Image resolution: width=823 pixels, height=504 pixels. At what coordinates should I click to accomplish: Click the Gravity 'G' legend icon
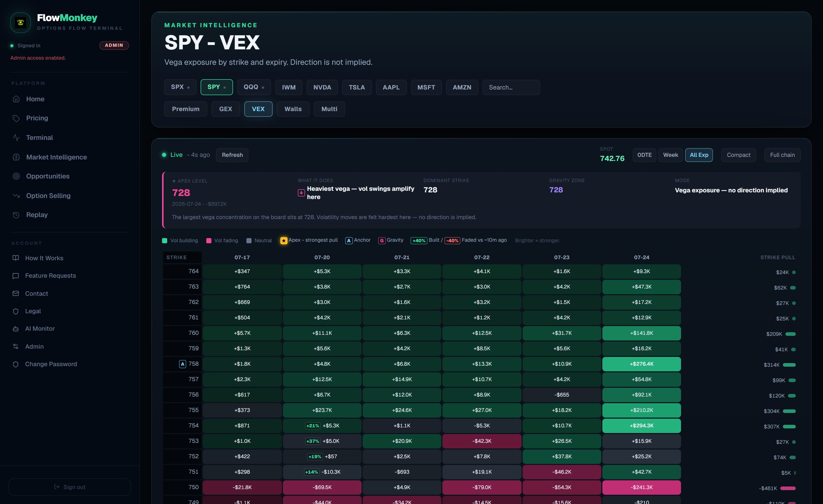381,240
